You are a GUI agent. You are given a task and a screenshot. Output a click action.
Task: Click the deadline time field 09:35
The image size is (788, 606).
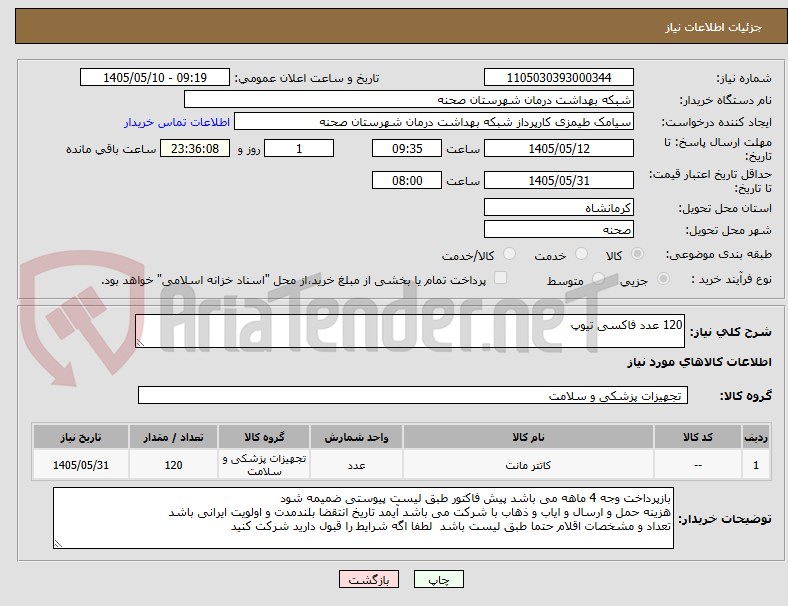pos(407,149)
